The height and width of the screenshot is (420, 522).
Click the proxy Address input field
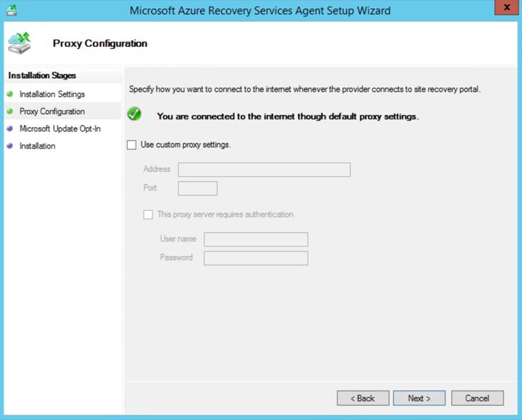coord(264,170)
